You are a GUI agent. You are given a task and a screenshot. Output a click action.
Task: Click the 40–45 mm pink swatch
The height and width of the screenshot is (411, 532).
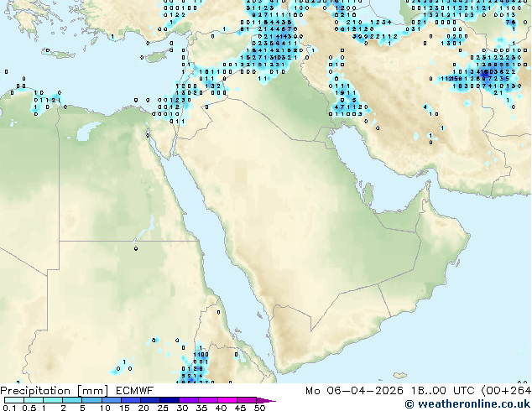pos(227,400)
